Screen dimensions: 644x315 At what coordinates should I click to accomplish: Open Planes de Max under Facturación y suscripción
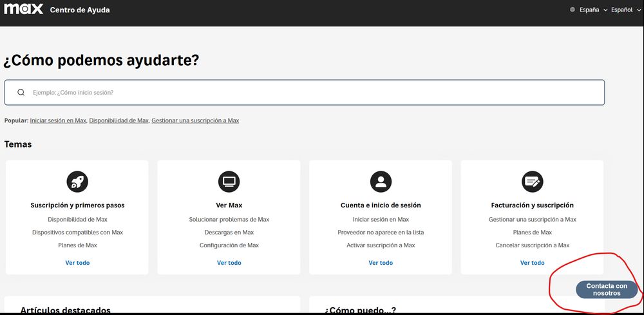point(533,233)
